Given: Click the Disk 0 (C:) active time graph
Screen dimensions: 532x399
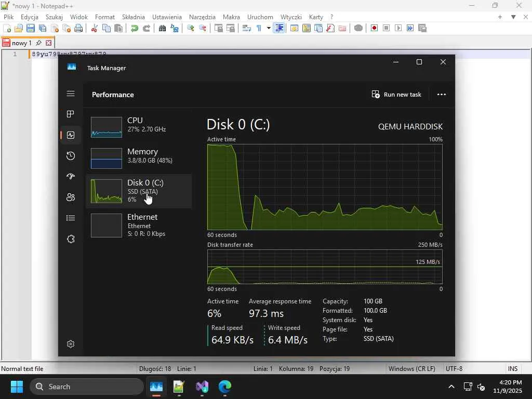Looking at the screenshot, I should tap(325, 187).
